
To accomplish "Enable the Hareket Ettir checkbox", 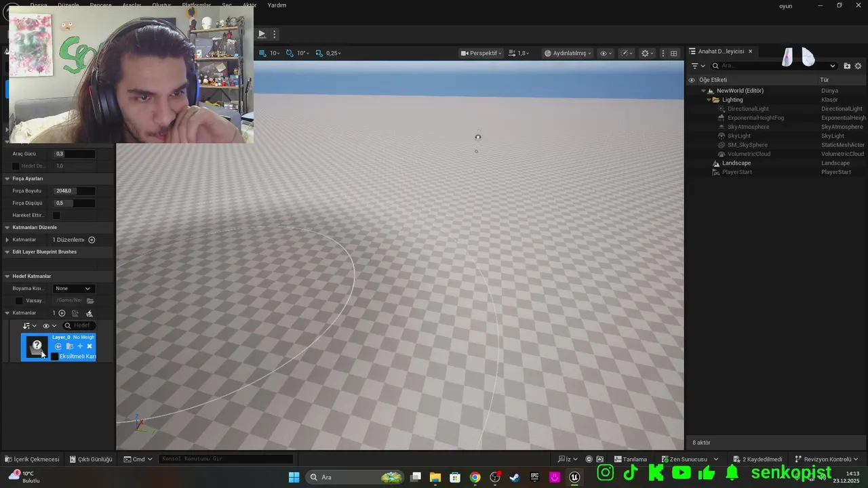I will coord(56,215).
